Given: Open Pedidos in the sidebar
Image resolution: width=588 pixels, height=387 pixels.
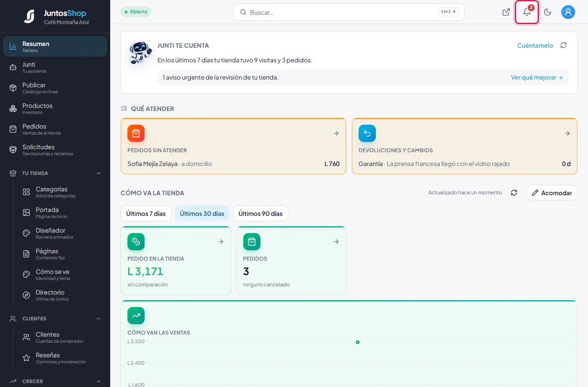Looking at the screenshot, I should pyautogui.click(x=55, y=129).
